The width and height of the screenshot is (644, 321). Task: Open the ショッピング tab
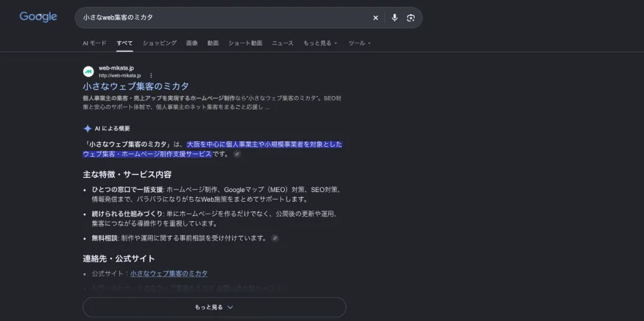point(160,43)
